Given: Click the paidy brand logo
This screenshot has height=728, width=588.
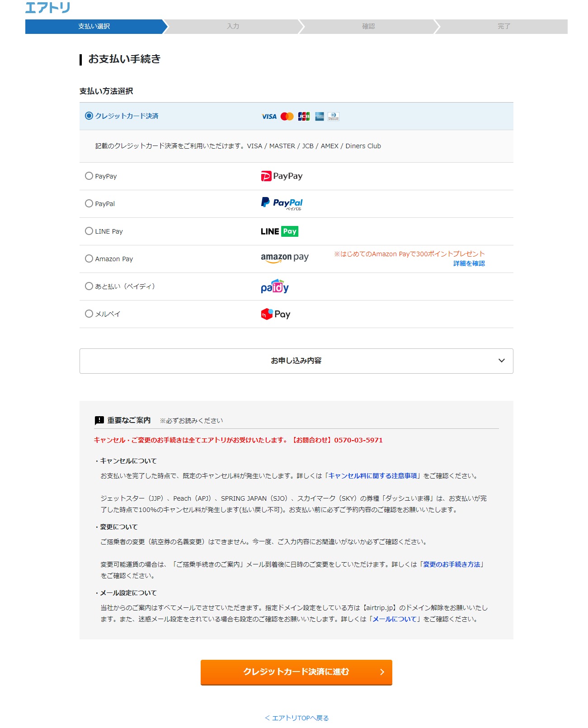Looking at the screenshot, I should (275, 287).
